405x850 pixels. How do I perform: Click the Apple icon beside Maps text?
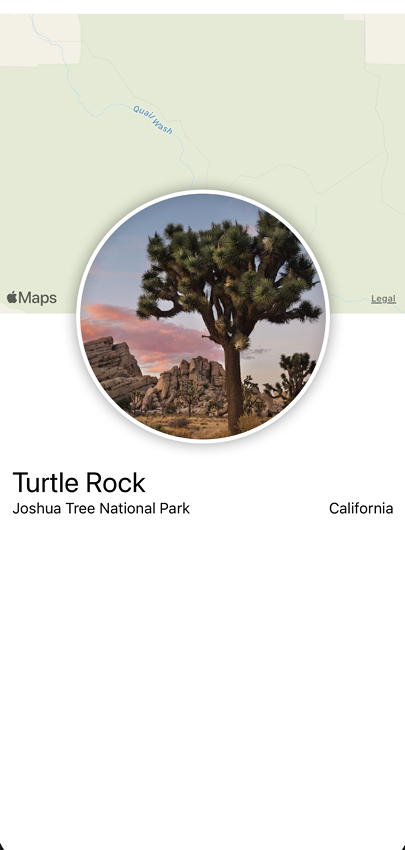(x=12, y=297)
